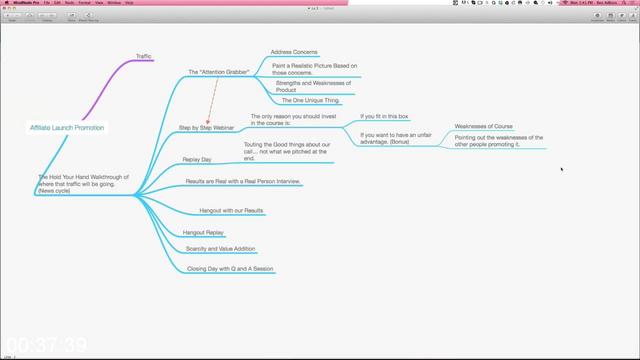
Task: Open the Help menu
Action: [x=129, y=2]
